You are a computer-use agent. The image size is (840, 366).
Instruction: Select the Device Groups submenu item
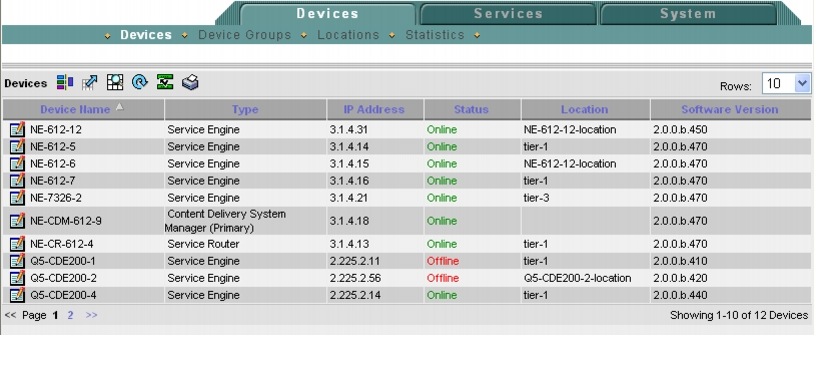pyautogui.click(x=244, y=35)
